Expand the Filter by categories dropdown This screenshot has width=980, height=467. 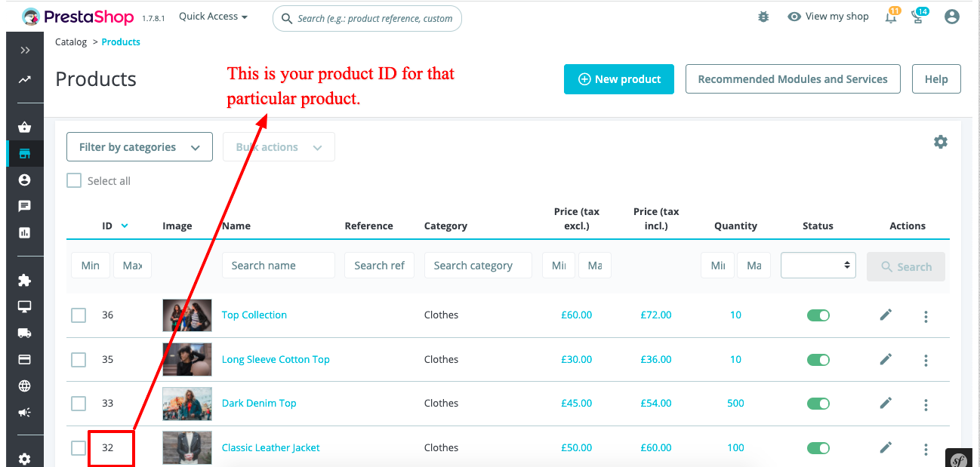click(140, 147)
